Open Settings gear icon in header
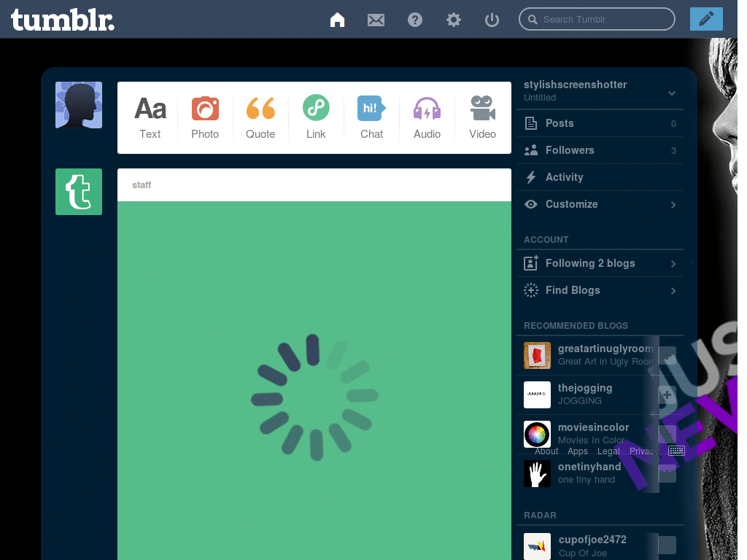The image size is (747, 560). [454, 20]
